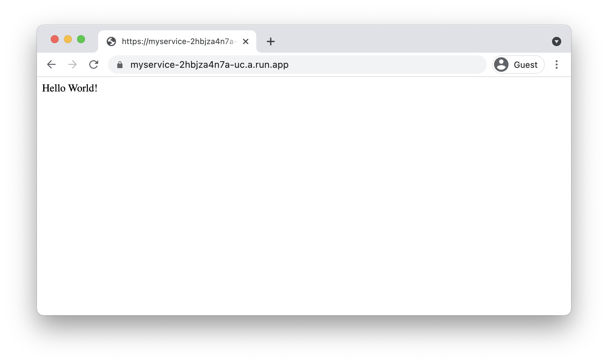Maximize window with green button
Screen dimensions: 608x364
pos(81,39)
